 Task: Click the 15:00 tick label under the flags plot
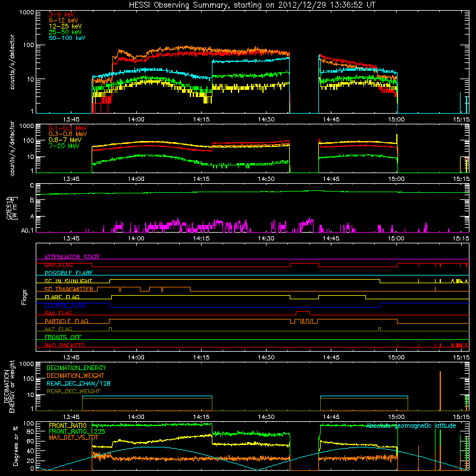click(396, 358)
